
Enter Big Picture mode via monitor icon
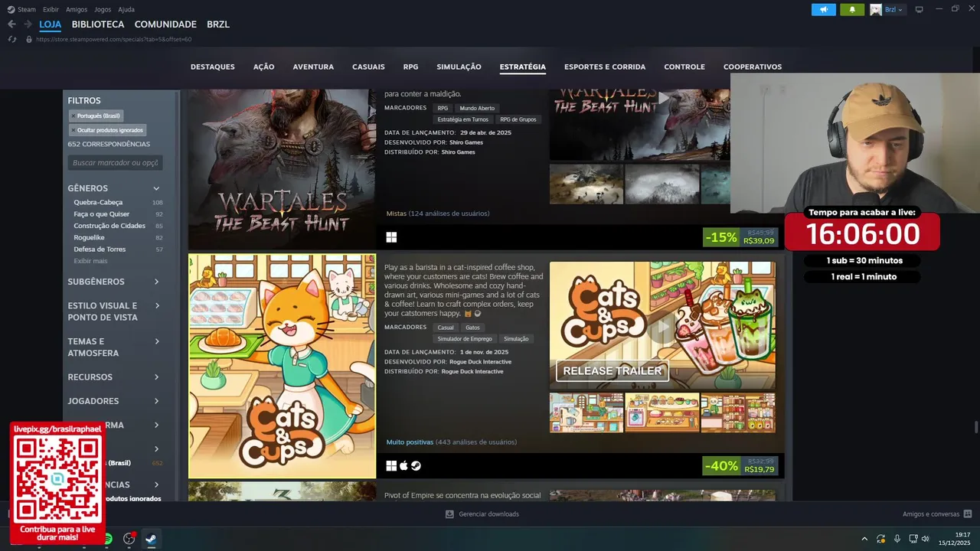point(919,9)
